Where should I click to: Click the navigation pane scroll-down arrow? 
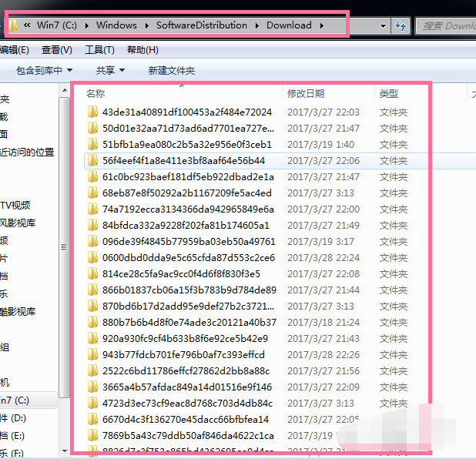click(65, 451)
